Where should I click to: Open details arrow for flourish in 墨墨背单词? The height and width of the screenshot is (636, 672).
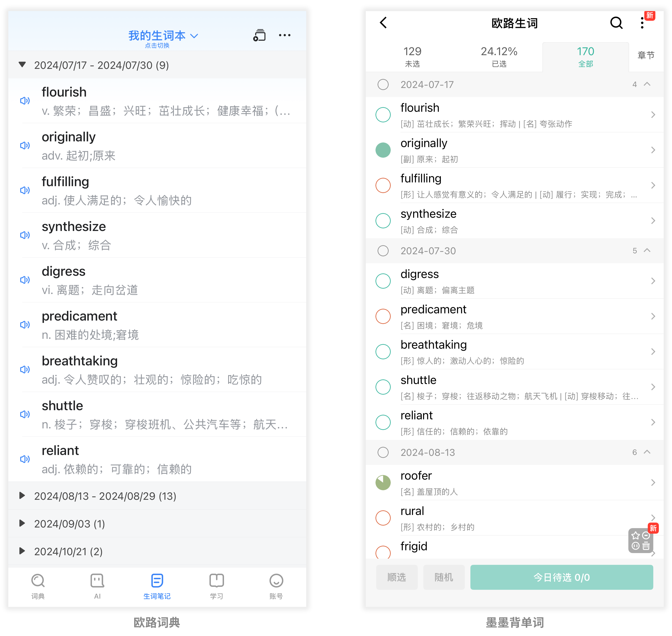(x=653, y=115)
